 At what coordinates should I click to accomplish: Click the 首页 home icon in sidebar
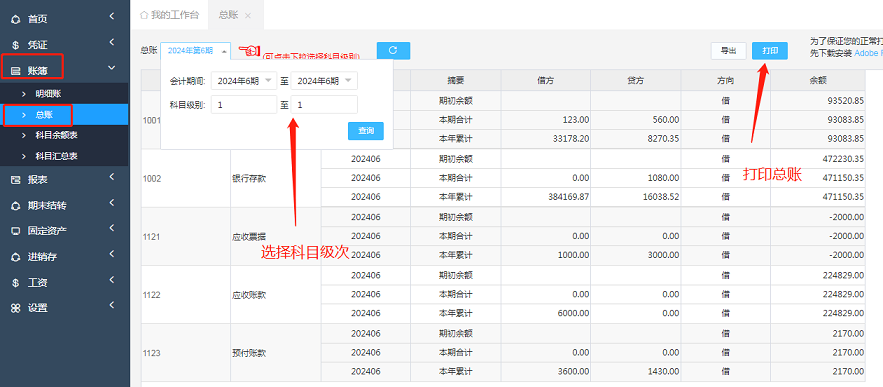pos(16,19)
